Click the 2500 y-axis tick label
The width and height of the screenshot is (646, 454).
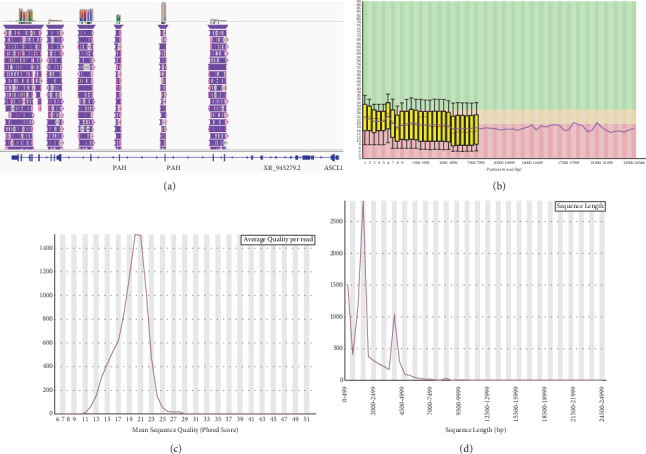coord(336,221)
